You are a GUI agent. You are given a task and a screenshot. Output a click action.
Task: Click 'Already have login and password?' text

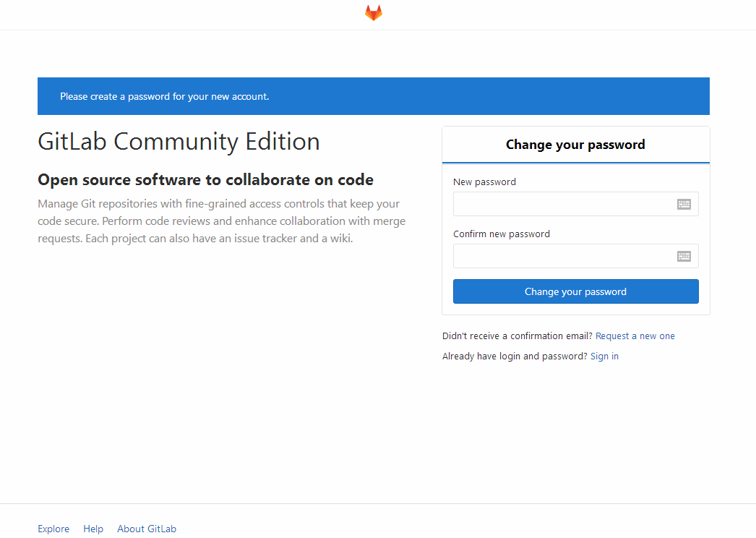515,356
